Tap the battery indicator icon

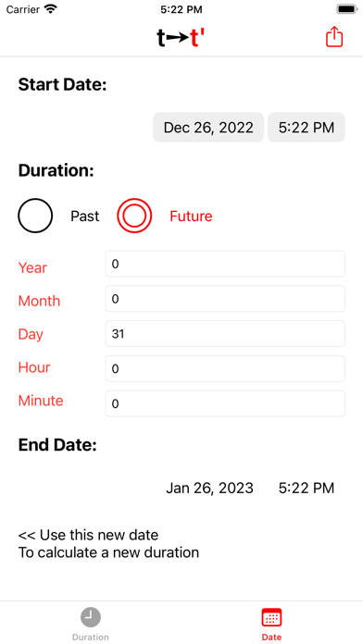(x=347, y=9)
